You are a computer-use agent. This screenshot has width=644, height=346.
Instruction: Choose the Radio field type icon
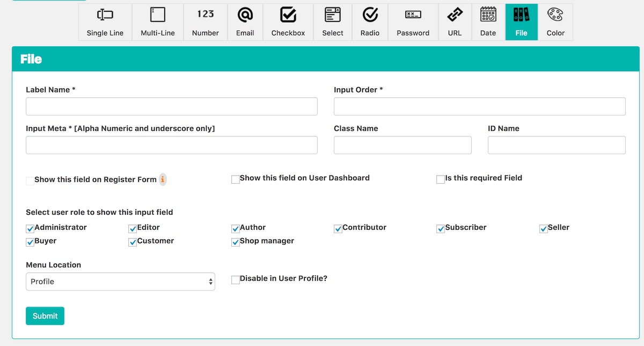370,15
